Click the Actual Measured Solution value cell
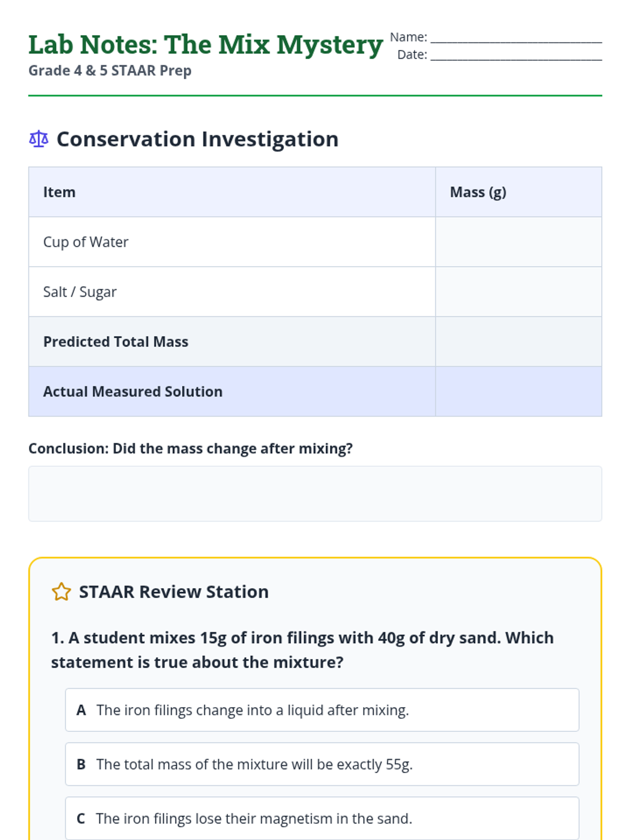630x840 pixels. point(518,392)
